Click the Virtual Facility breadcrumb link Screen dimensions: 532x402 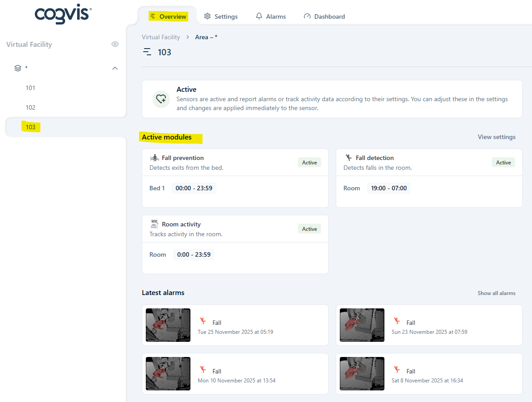click(161, 37)
